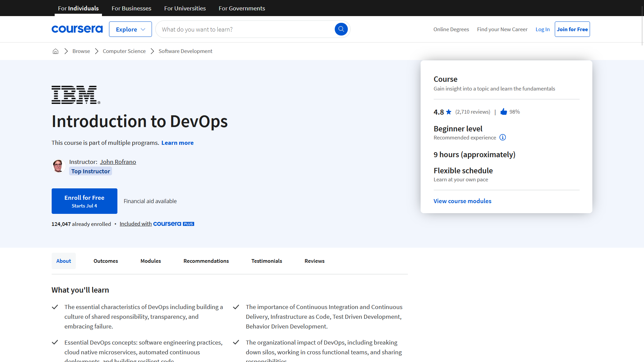Click the thumbs-up 98% rating icon
The width and height of the screenshot is (644, 362).
[503, 112]
